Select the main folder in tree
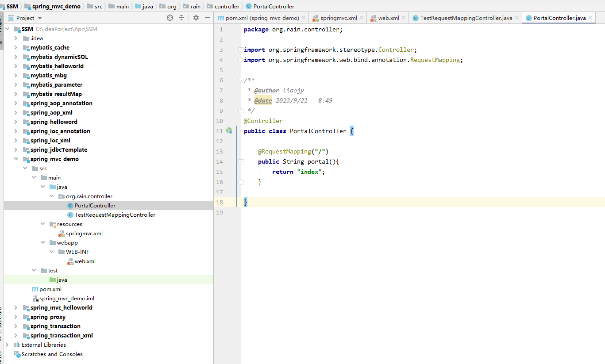The image size is (605, 364). click(54, 177)
